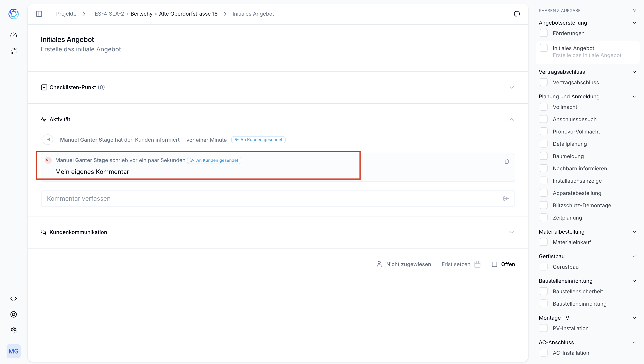
Task: Open settings via the gear icon
Action: (x=14, y=330)
